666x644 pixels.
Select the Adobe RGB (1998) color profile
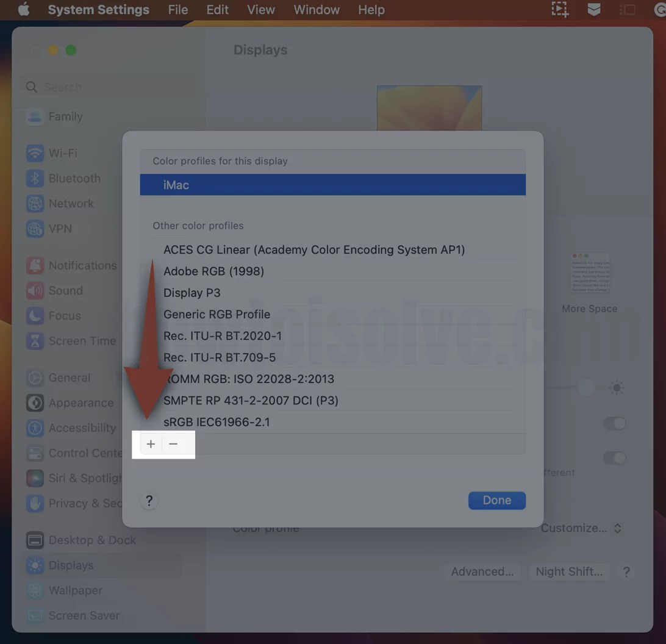click(x=213, y=271)
